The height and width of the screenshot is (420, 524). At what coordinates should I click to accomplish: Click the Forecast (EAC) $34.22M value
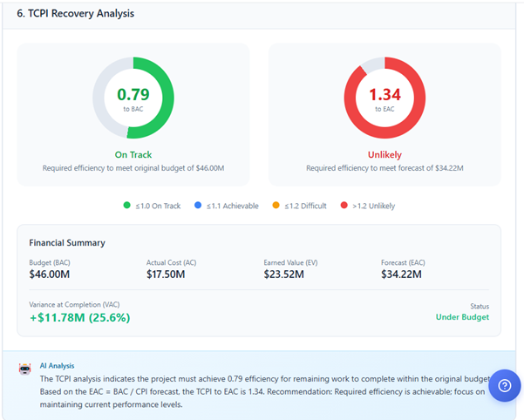coord(404,274)
